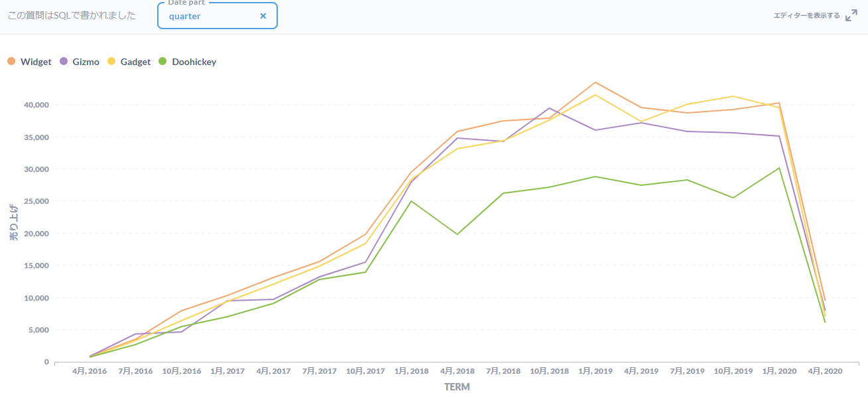Screen dimensions: 868x399
Task: Click the この質問はSQLで書かれました text
Action: (72, 16)
